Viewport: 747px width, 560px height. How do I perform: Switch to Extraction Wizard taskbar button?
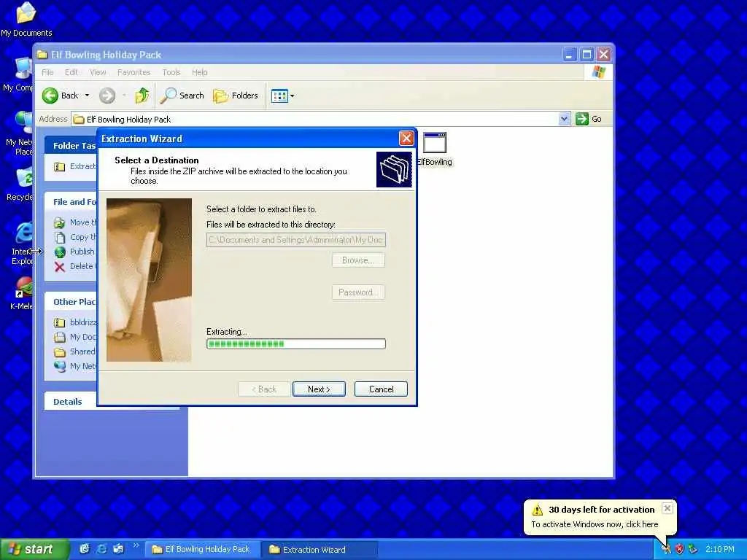tap(320, 550)
